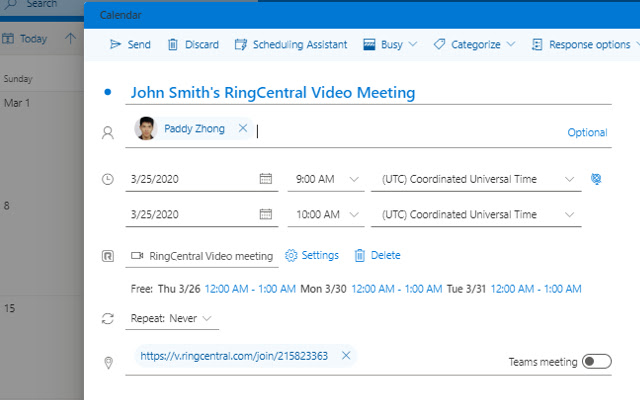
Task: Open RingCentral meeting Settings
Action: click(312, 256)
